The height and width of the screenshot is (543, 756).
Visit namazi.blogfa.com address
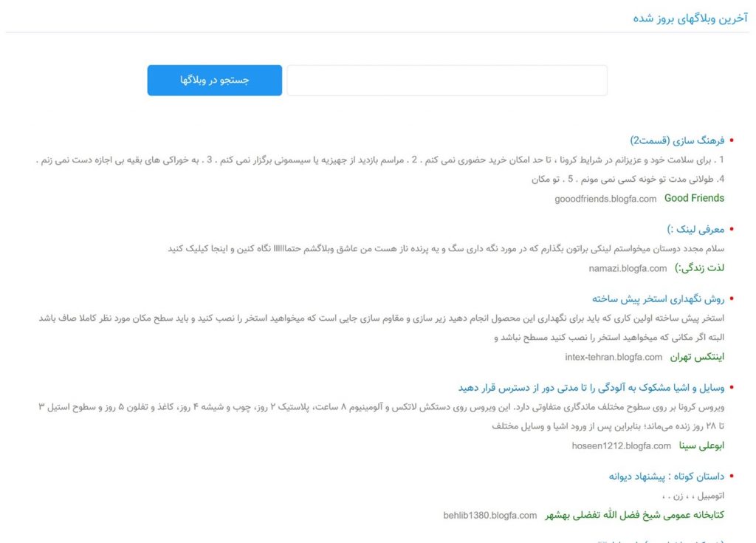(x=628, y=268)
